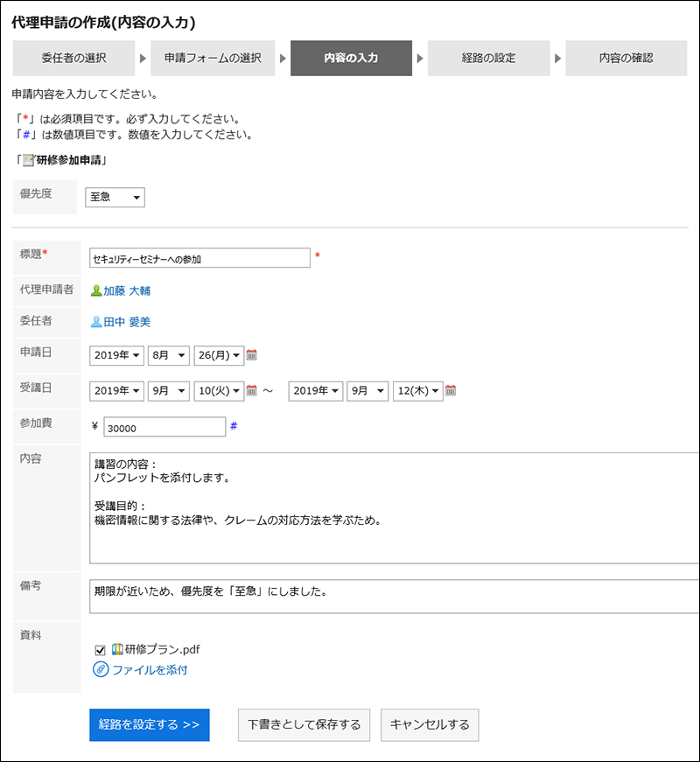Open the 受講日 end day dropdown 12(木)

pyautogui.click(x=418, y=391)
